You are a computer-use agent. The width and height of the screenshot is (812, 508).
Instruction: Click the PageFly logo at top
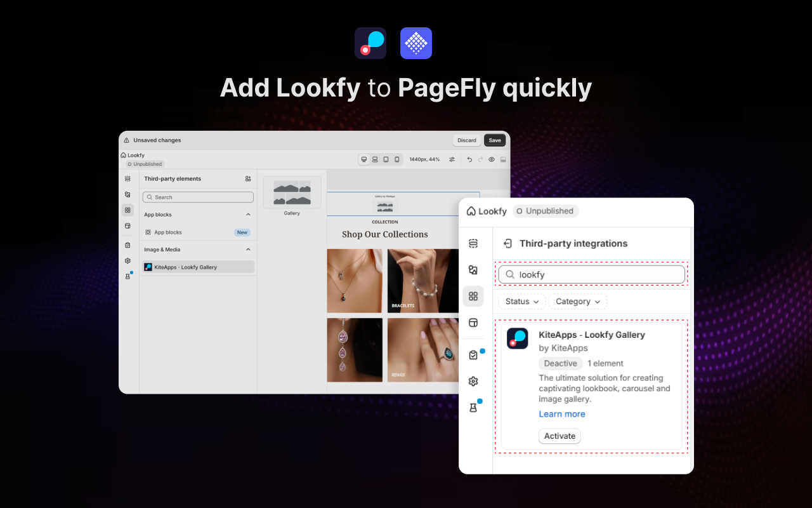point(416,43)
